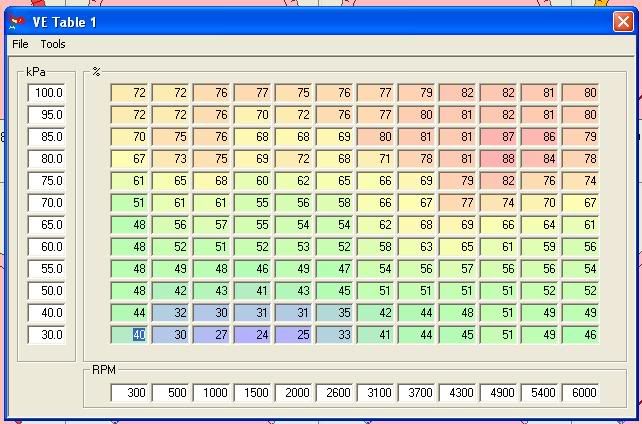Click the VE cell with value 86
Viewport: 642px width, 424px height.
coord(540,137)
